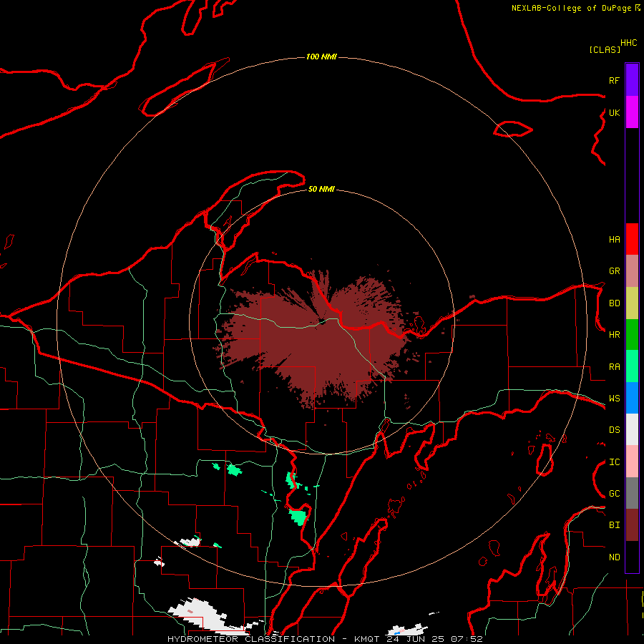Image resolution: width=644 pixels, height=644 pixels.
Task: Click the "07:52" timestamp
Action: (x=467, y=639)
